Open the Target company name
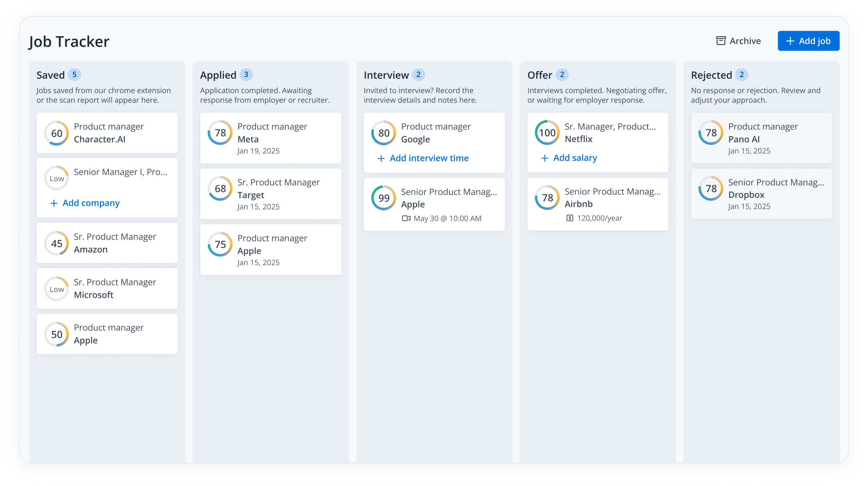The width and height of the screenshot is (868, 486). coord(251,195)
